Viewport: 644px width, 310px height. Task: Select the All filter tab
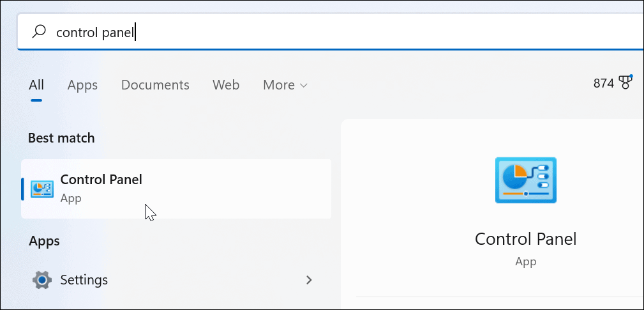click(36, 85)
